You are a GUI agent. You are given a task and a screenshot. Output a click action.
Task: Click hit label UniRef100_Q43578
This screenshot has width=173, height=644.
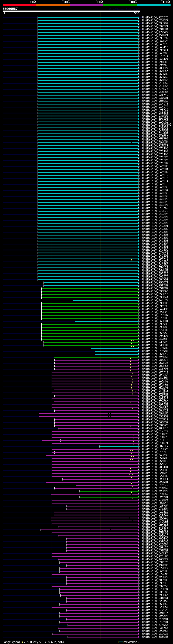point(155,44)
